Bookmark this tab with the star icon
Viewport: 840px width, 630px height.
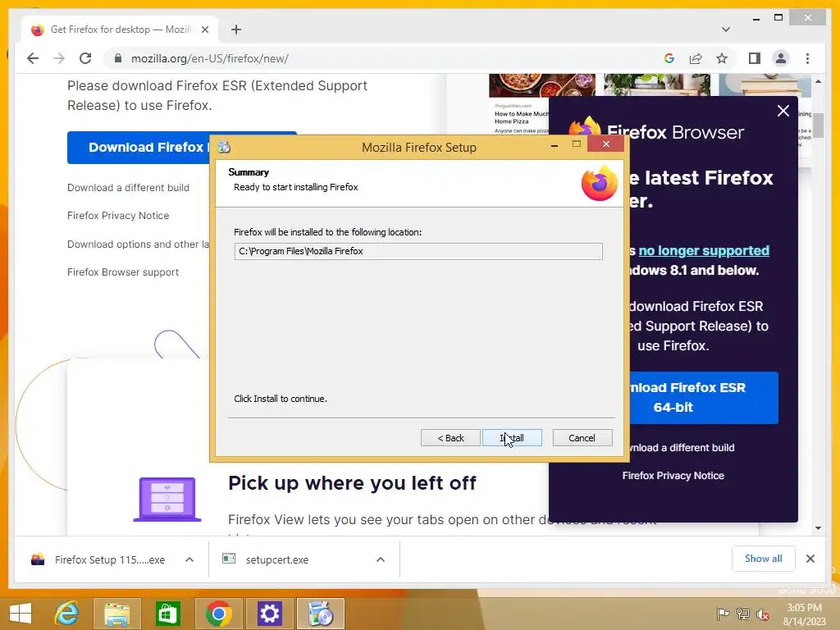tap(722, 58)
